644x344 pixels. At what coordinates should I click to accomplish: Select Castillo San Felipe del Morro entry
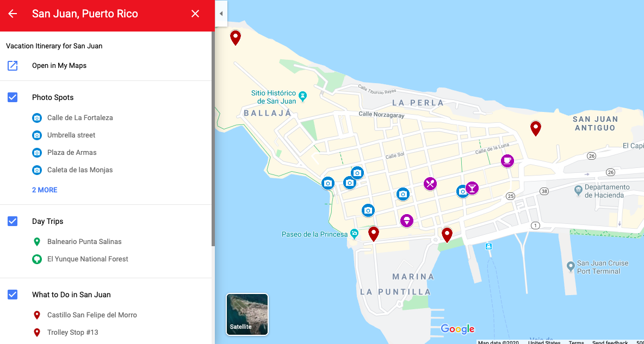coord(92,315)
